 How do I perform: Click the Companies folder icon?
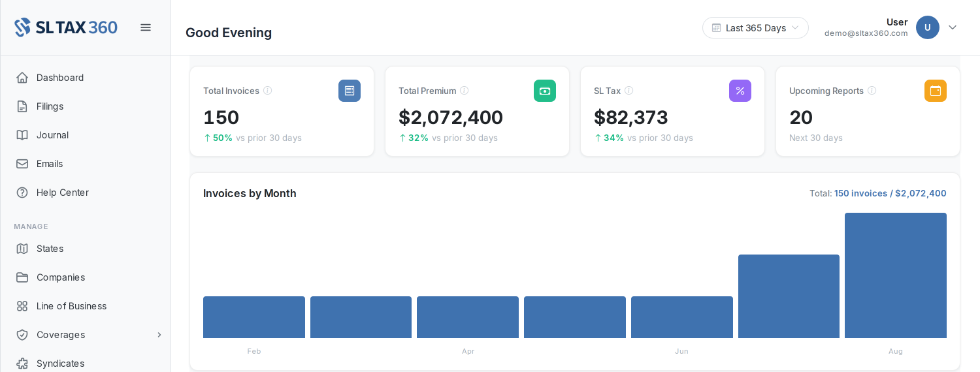coord(22,277)
